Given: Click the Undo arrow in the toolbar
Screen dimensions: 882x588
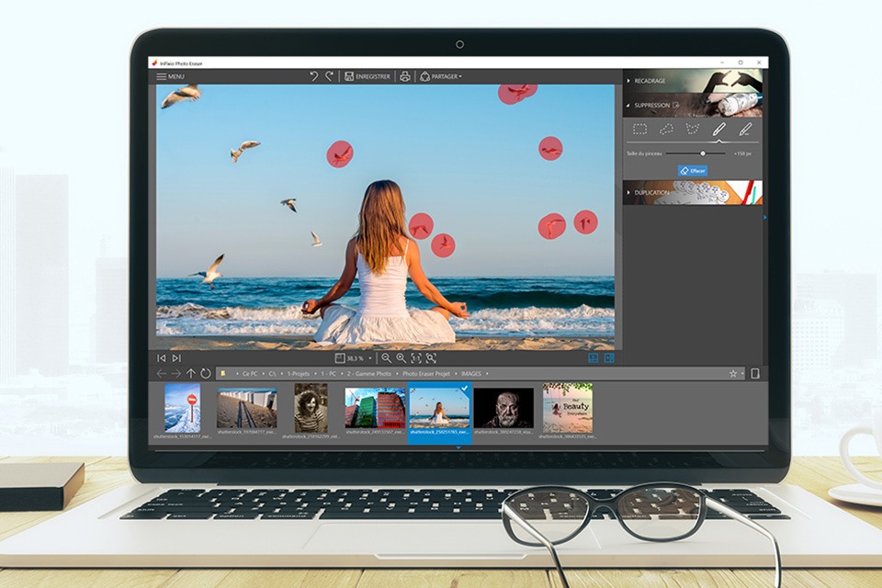Looking at the screenshot, I should point(314,75).
